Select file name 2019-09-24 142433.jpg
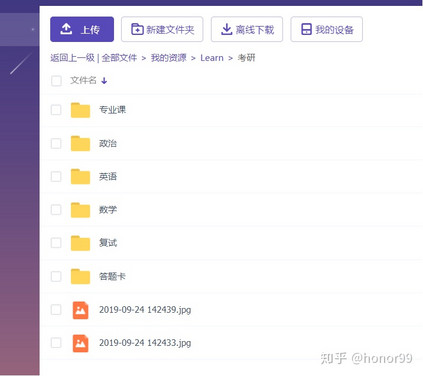The width and height of the screenshot is (423, 376). point(145,343)
